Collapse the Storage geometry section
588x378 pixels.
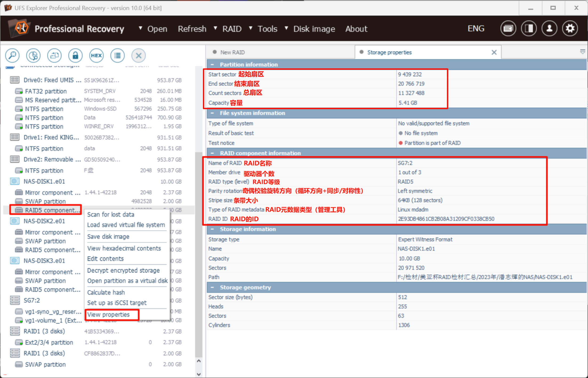pos(212,287)
